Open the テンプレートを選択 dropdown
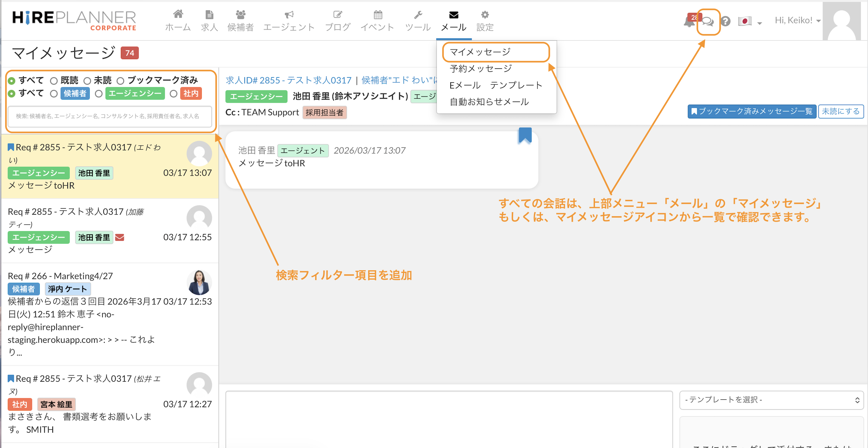The width and height of the screenshot is (868, 448). pyautogui.click(x=771, y=400)
